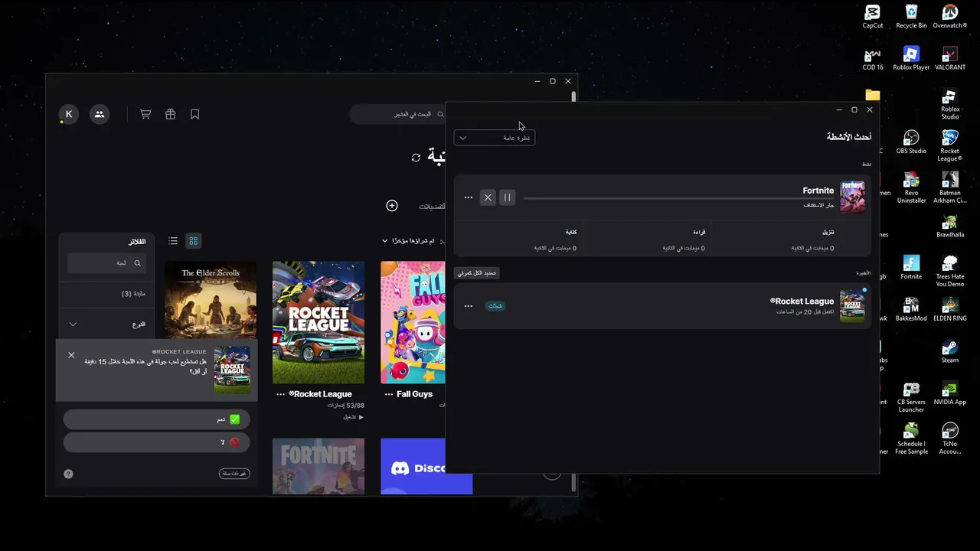The image size is (980, 551).
Task: Click the library refresh icon
Action: coord(416,157)
